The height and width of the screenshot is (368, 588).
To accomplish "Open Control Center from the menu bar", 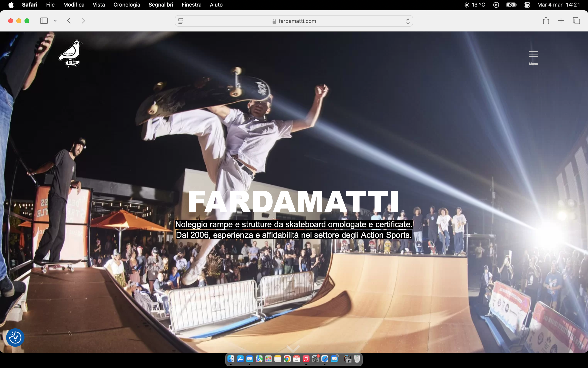I will 527,5.
